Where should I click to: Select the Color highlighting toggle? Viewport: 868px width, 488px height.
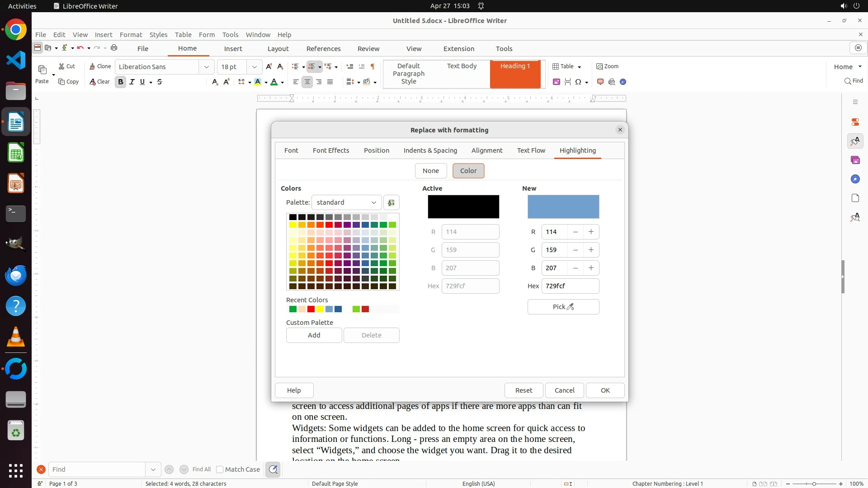468,171
